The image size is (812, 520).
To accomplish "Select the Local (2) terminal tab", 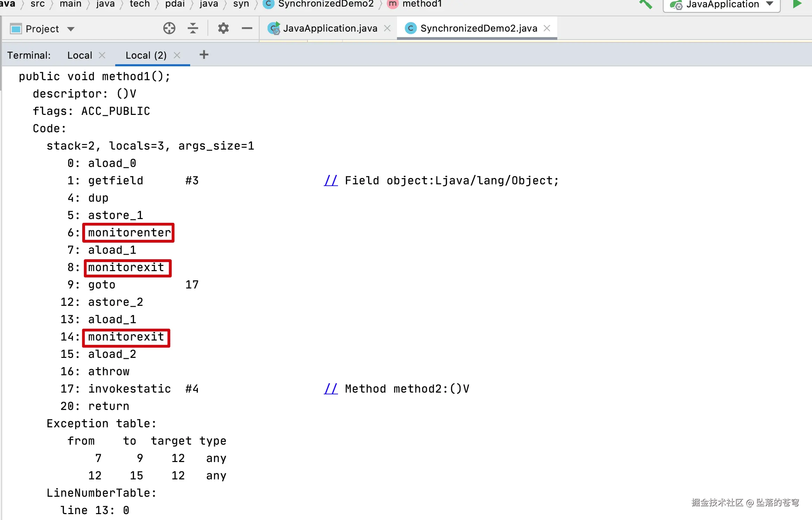I will coord(146,55).
